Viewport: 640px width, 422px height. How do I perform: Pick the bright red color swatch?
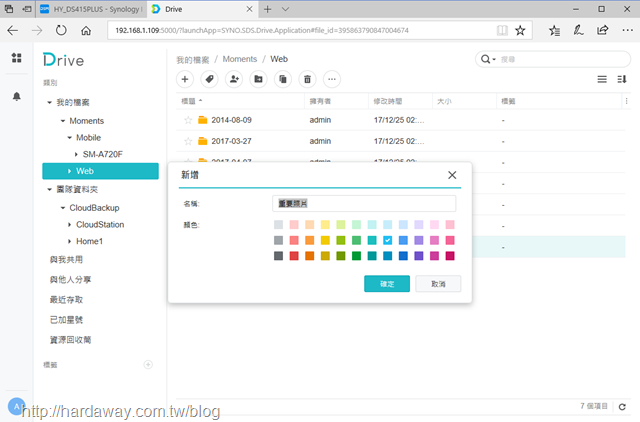pyautogui.click(x=294, y=256)
